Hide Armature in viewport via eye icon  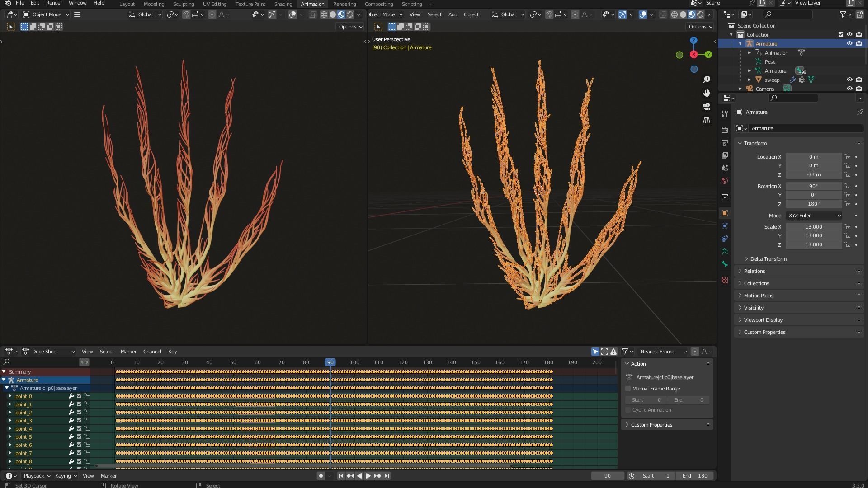pos(849,44)
